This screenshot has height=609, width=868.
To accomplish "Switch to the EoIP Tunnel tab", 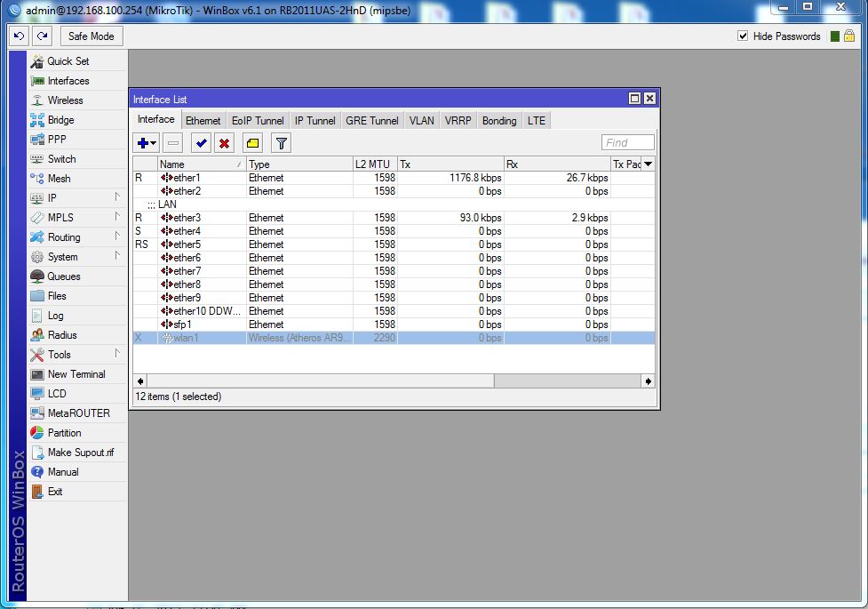I will point(258,121).
